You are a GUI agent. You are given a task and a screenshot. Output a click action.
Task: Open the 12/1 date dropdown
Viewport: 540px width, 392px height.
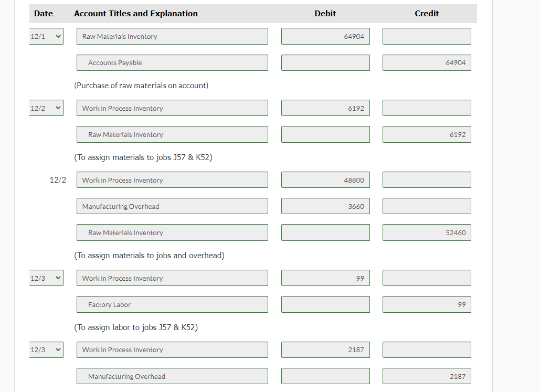[46, 36]
